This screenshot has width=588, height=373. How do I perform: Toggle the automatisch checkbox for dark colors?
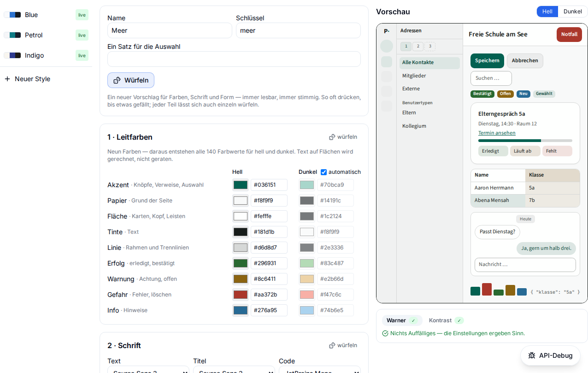point(323,172)
